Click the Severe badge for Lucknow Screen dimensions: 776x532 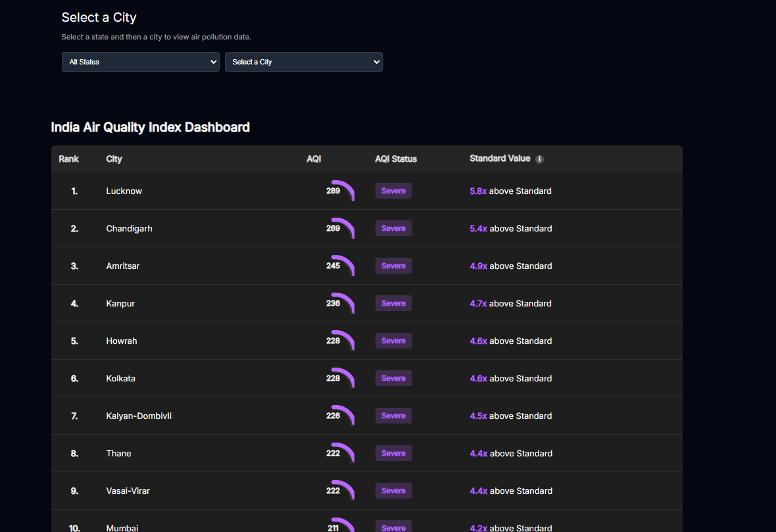(x=393, y=191)
